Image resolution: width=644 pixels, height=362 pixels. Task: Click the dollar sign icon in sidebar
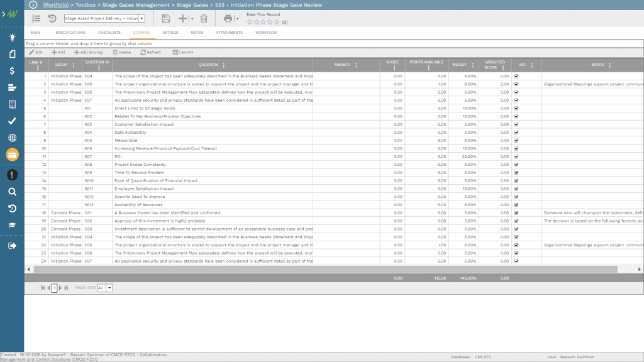click(x=12, y=70)
